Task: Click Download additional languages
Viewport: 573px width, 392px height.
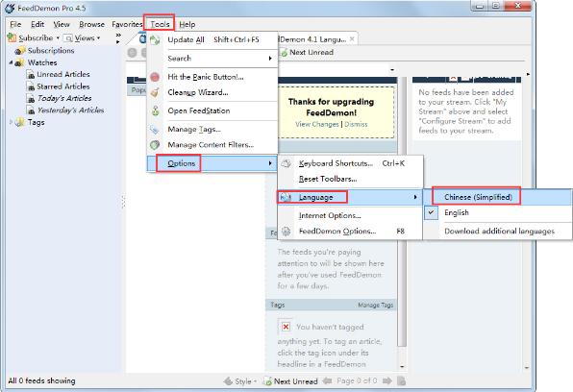Action: [x=499, y=232]
